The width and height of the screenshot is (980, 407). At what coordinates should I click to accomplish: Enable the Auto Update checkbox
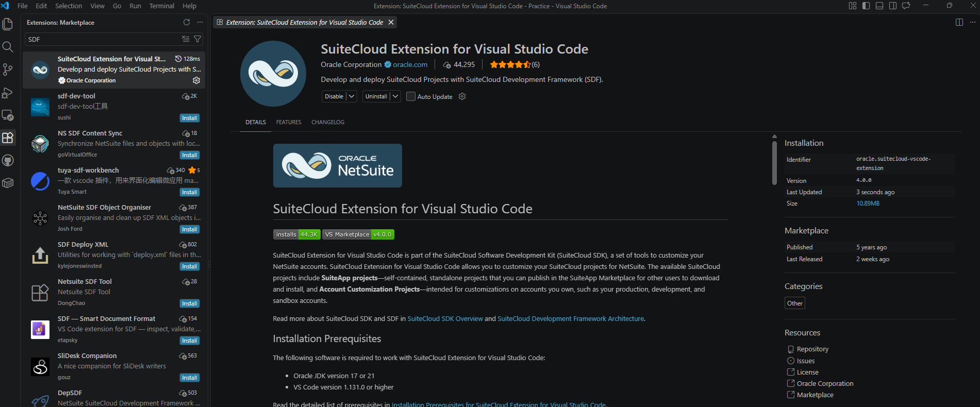pos(411,96)
